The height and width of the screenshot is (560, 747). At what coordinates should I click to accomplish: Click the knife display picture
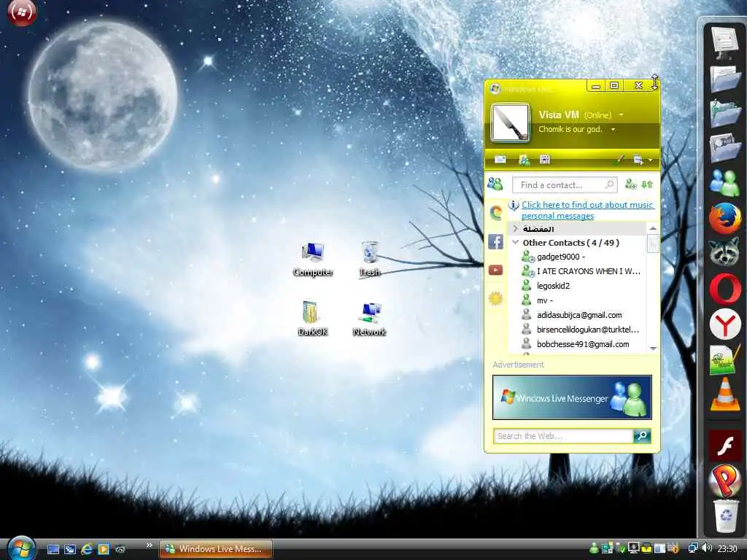(510, 122)
